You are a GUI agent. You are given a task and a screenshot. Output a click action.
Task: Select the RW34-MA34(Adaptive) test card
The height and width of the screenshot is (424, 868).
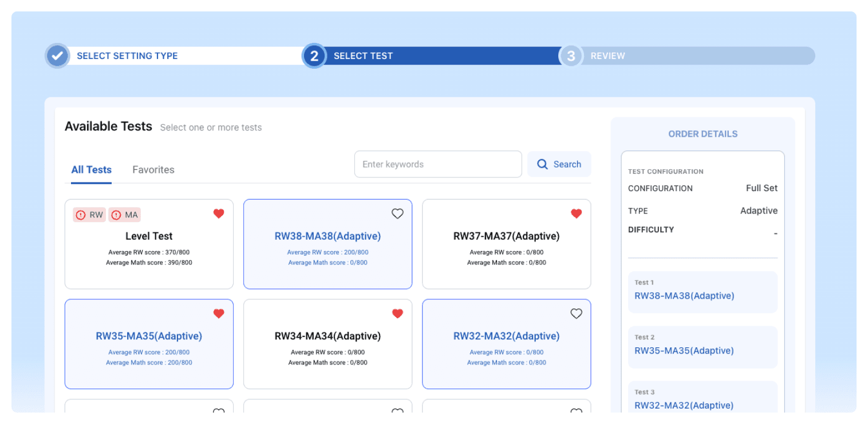tap(328, 344)
